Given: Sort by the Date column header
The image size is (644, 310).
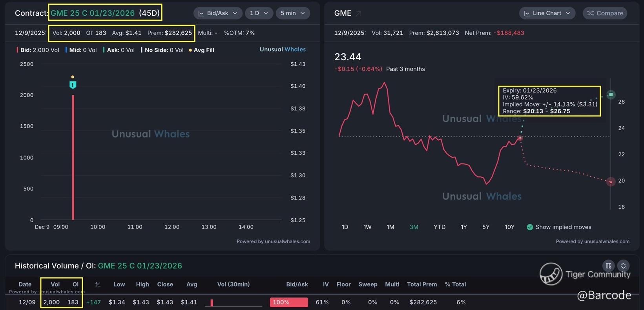Looking at the screenshot, I should click(x=25, y=285).
